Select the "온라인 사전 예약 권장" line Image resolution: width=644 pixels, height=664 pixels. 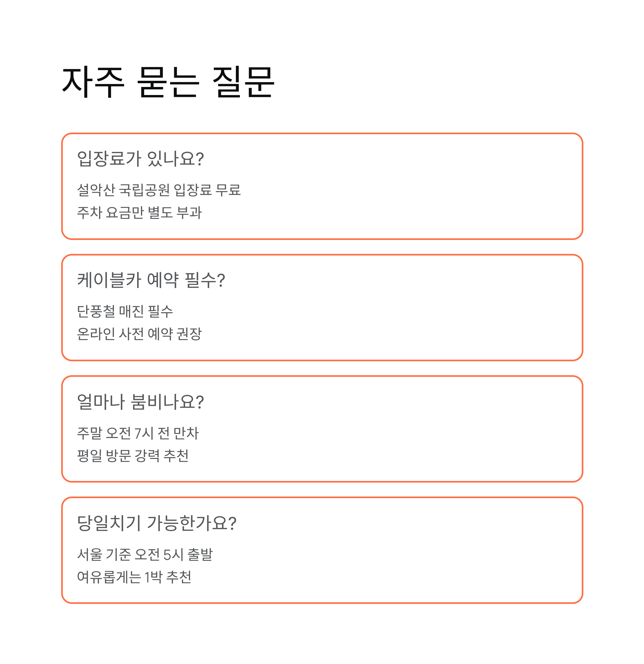pyautogui.click(x=139, y=334)
